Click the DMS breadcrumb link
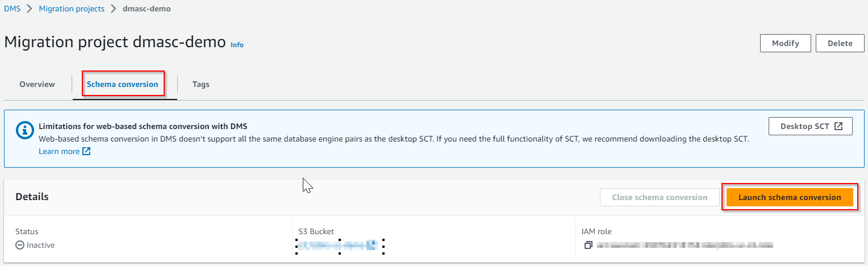The width and height of the screenshot is (868, 266). (12, 9)
